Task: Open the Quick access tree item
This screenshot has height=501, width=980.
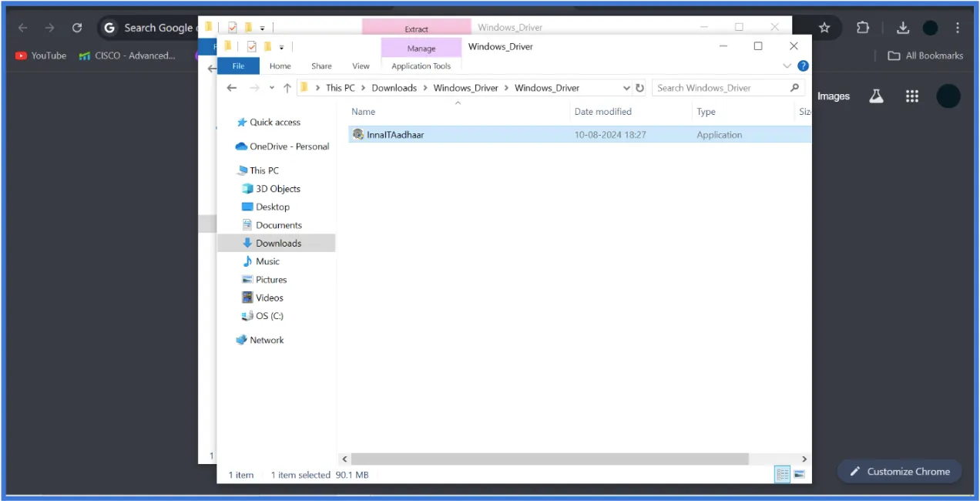Action: pyautogui.click(x=268, y=123)
